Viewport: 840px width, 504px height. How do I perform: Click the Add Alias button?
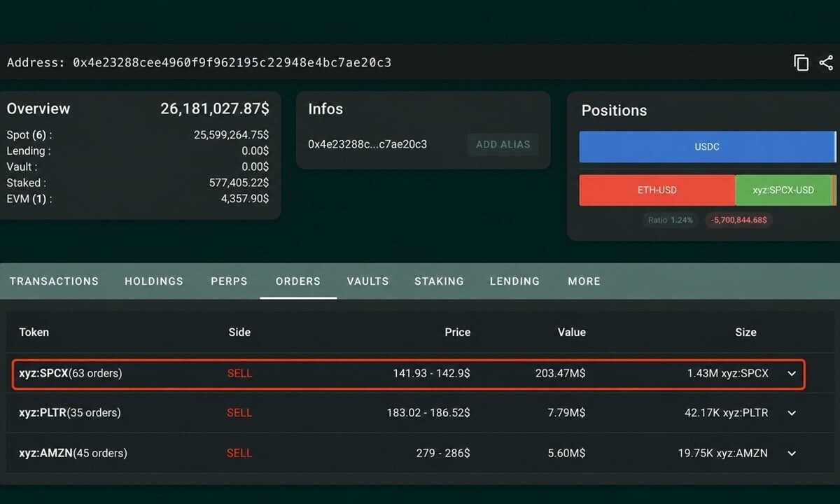pos(503,144)
